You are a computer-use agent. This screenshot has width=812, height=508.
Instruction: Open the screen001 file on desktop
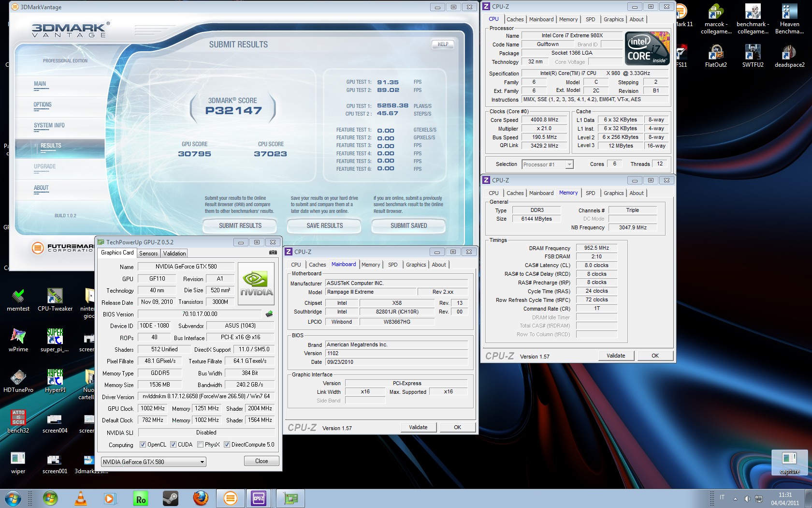pyautogui.click(x=55, y=463)
